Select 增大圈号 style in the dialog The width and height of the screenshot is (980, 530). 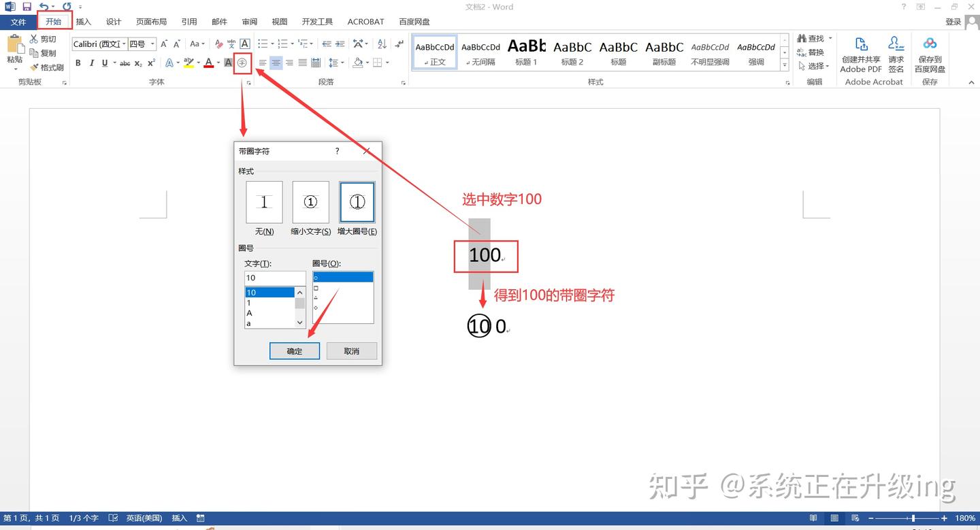(357, 202)
